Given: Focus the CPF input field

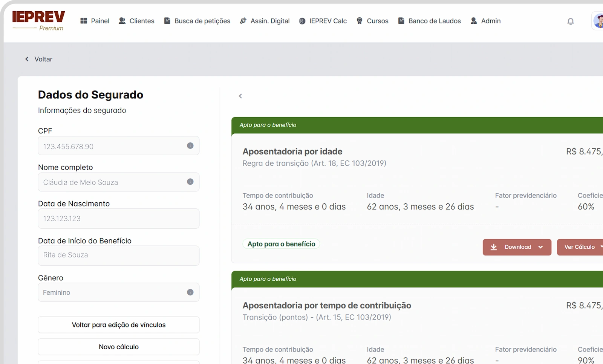Looking at the screenshot, I should [x=119, y=146].
